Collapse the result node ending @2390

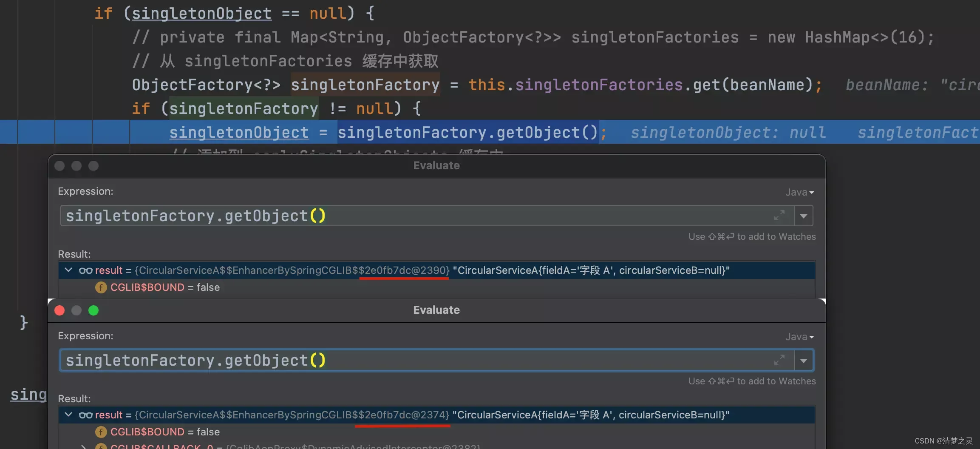(x=68, y=270)
